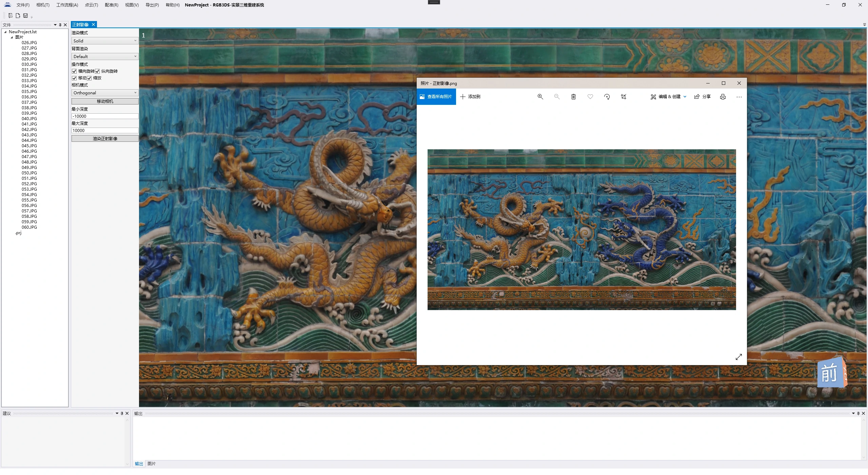The image size is (868, 475).
Task: Click the zoom in magnifier in Photos
Action: pyautogui.click(x=540, y=97)
